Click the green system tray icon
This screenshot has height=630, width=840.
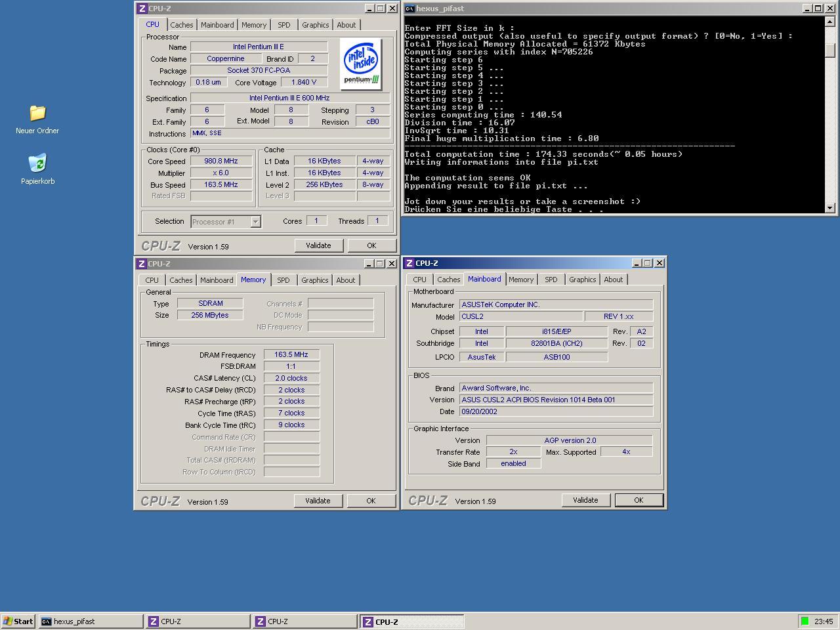pos(805,621)
